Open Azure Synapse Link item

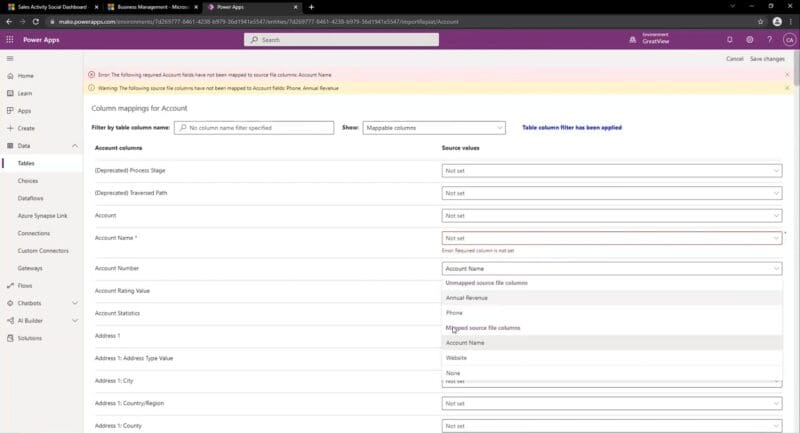pyautogui.click(x=41, y=216)
